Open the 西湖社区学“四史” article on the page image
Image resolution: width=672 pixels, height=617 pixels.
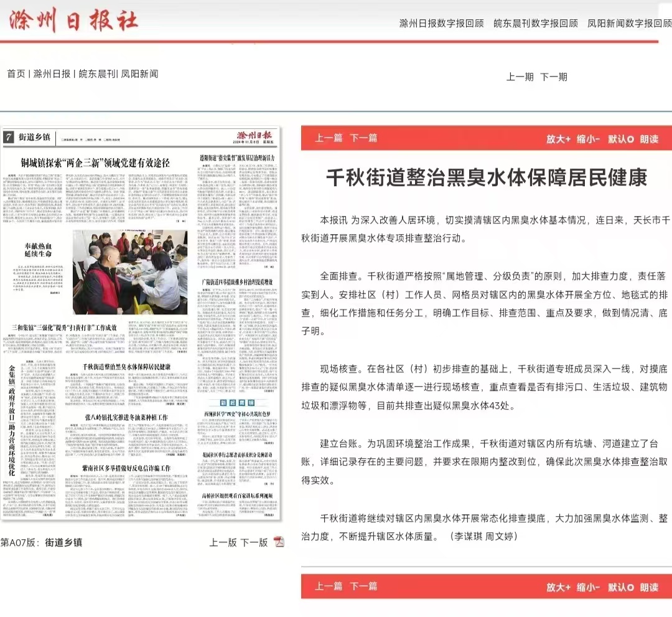[238, 414]
